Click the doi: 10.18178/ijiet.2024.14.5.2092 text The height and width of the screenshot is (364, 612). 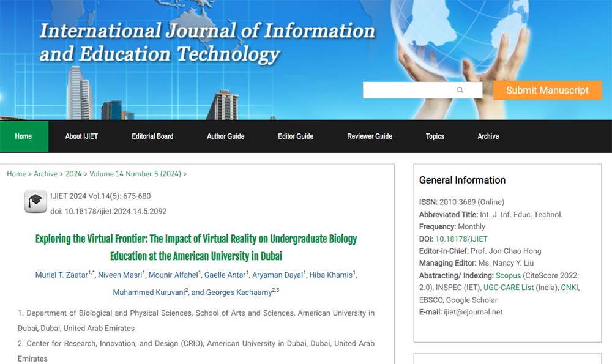click(108, 211)
